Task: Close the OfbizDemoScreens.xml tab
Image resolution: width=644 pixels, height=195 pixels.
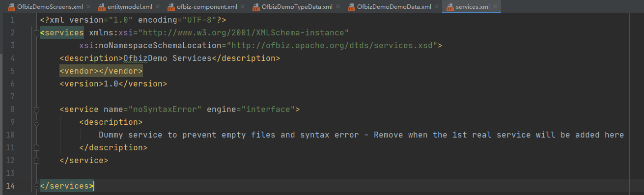Action: [x=89, y=7]
